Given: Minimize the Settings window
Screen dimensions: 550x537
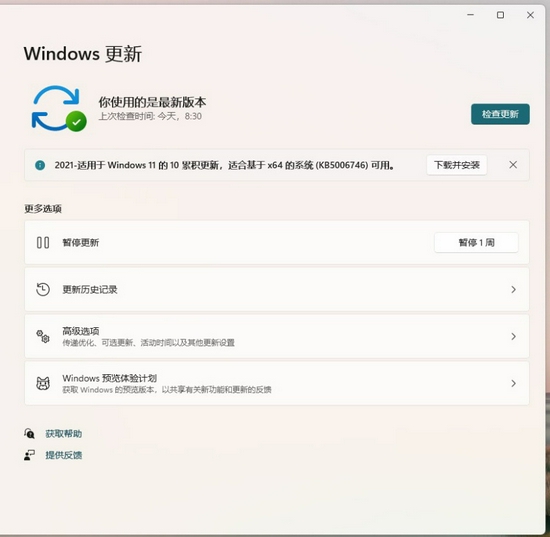Looking at the screenshot, I should (x=470, y=15).
